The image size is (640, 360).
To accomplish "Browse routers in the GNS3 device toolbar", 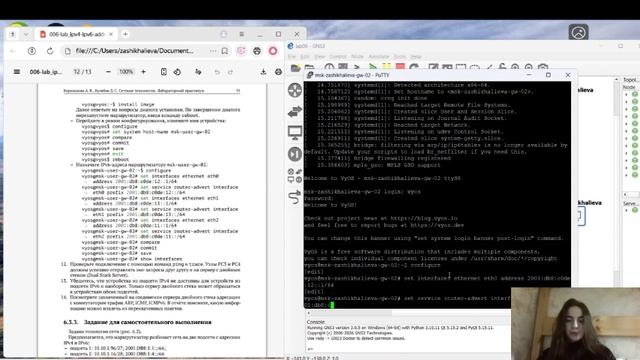I will point(295,90).
